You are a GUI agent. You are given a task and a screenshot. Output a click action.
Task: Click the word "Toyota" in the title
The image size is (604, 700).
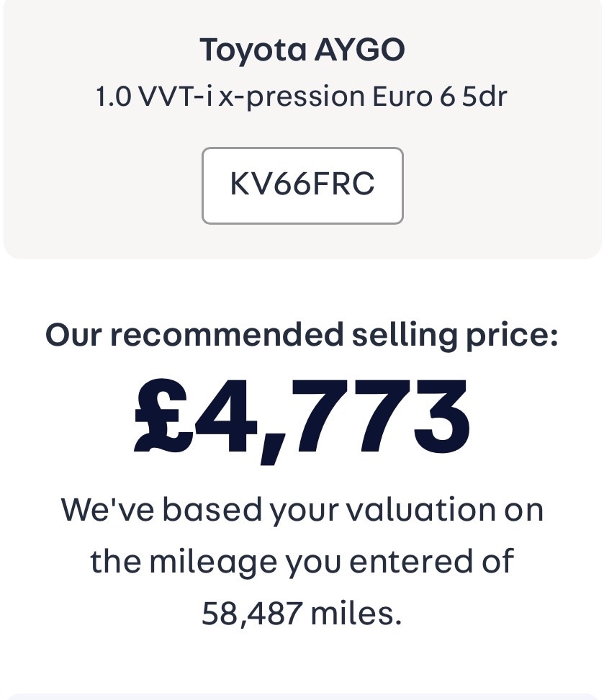[252, 50]
